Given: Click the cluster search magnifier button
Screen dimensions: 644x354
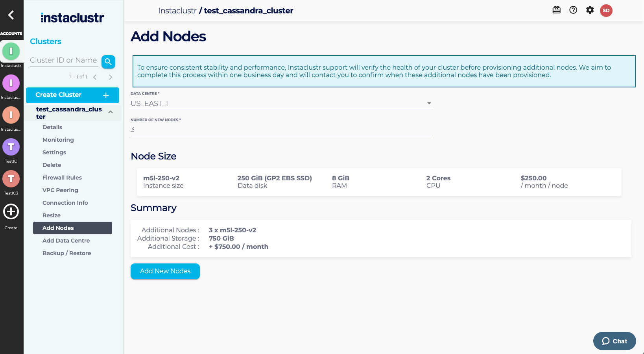Looking at the screenshot, I should (108, 62).
